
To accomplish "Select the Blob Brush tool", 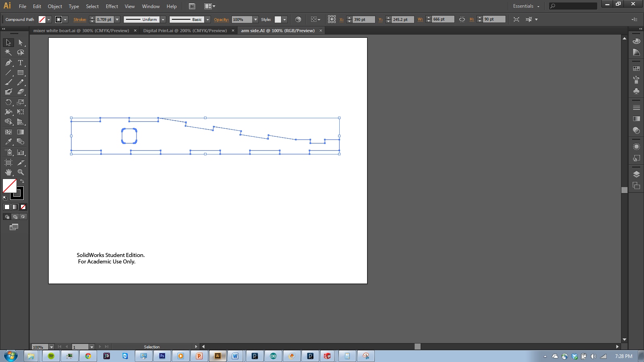I will pos(8,92).
